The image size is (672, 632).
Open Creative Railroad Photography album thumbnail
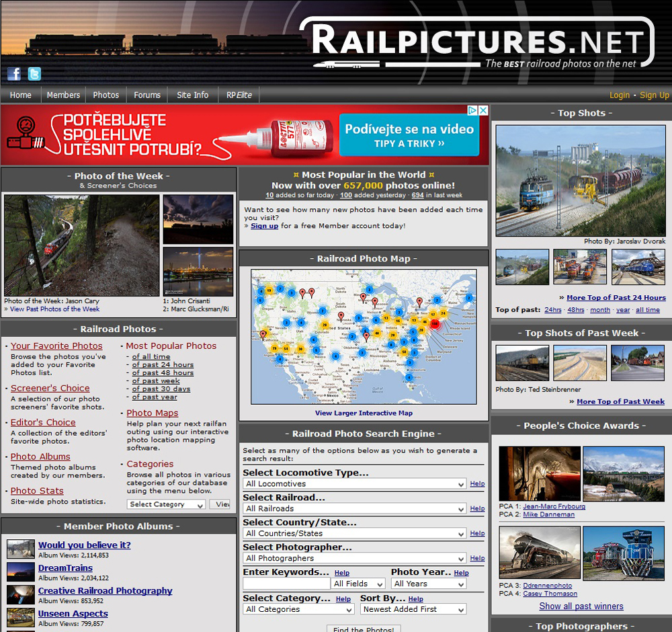[x=21, y=595]
